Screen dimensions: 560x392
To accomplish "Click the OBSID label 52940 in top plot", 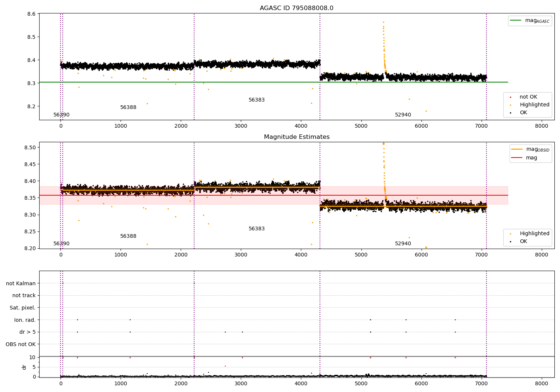I will pos(403,115).
